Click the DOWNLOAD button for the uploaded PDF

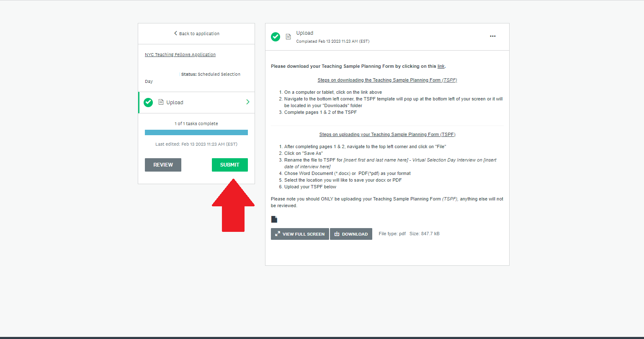click(x=351, y=234)
